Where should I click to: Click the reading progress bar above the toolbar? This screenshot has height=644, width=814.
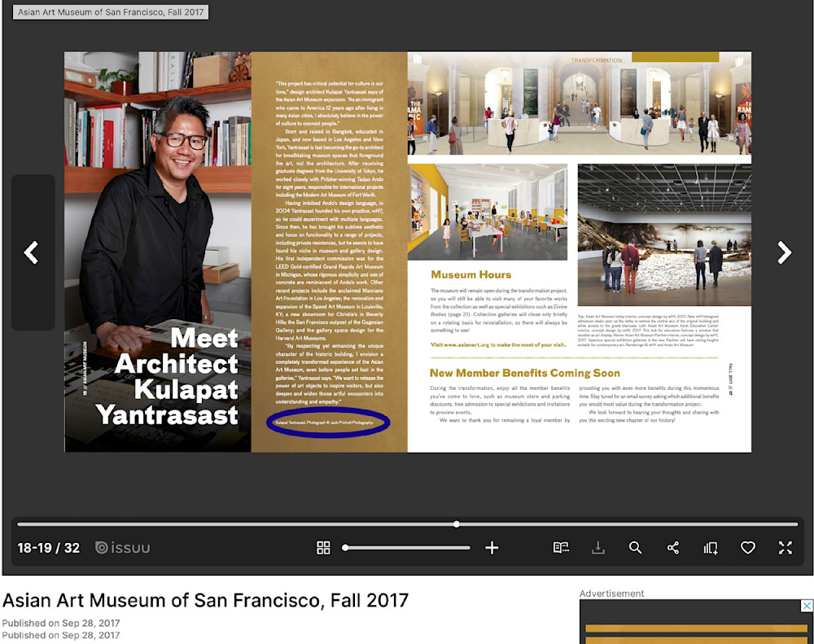(456, 524)
